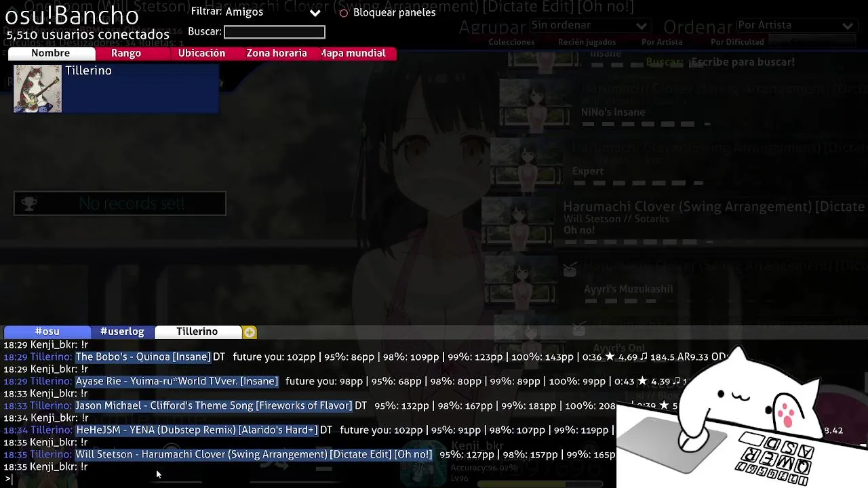Image resolution: width=868 pixels, height=488 pixels.
Task: Focus the Buscar user search field
Action: 274,32
